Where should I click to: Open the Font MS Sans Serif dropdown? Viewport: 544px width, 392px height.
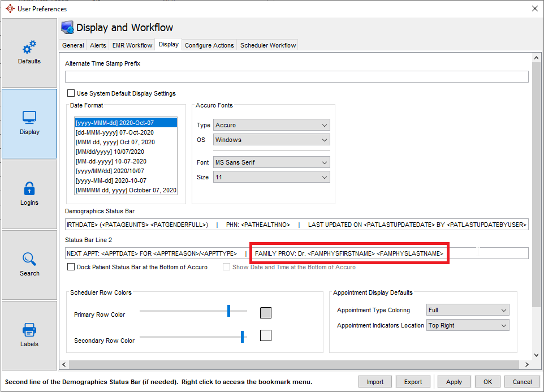(271, 162)
